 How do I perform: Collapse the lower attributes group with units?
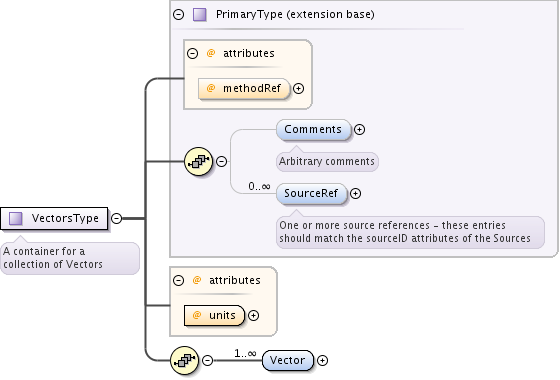[x=179, y=280]
